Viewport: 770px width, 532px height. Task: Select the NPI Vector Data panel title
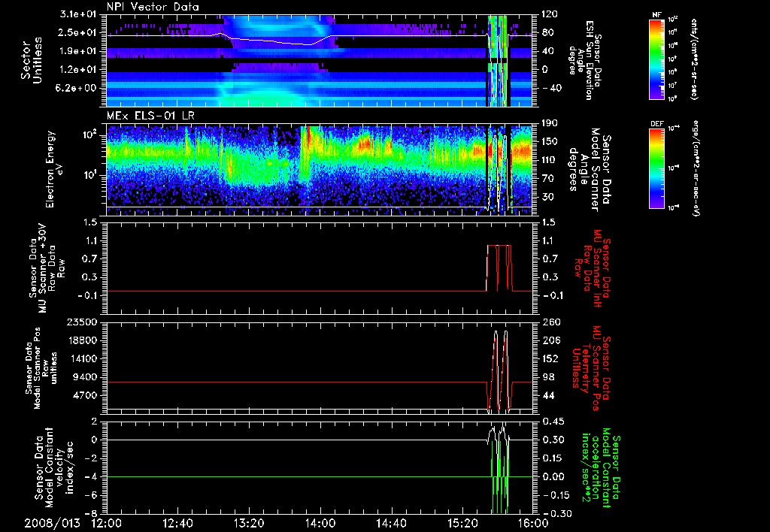[x=153, y=7]
